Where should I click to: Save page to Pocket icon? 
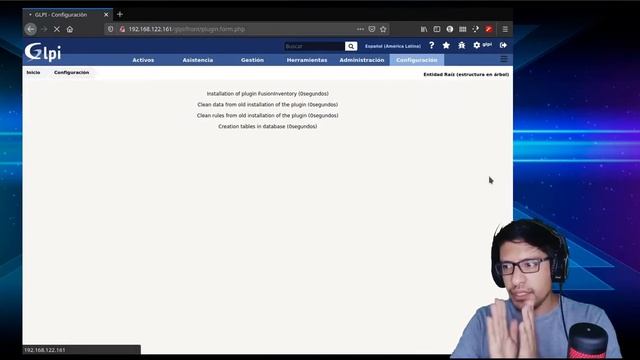point(371,29)
